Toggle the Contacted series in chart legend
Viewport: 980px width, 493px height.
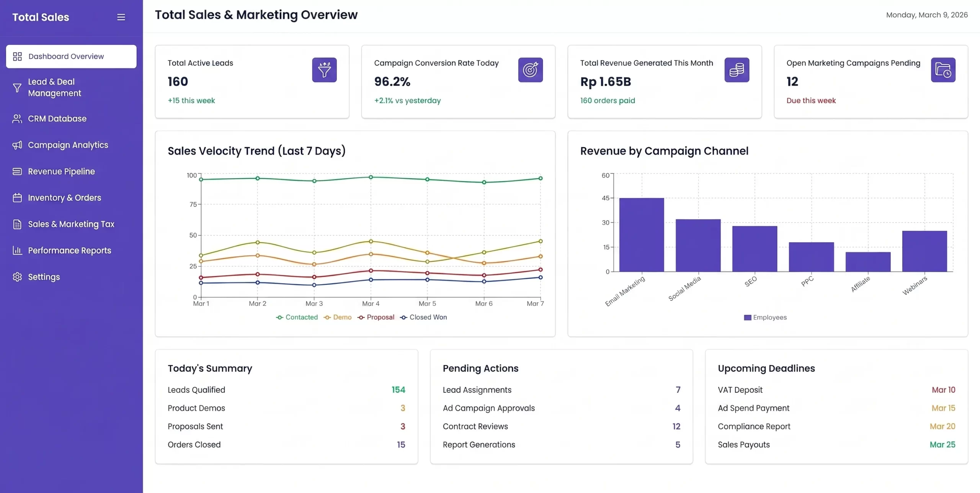click(x=297, y=317)
